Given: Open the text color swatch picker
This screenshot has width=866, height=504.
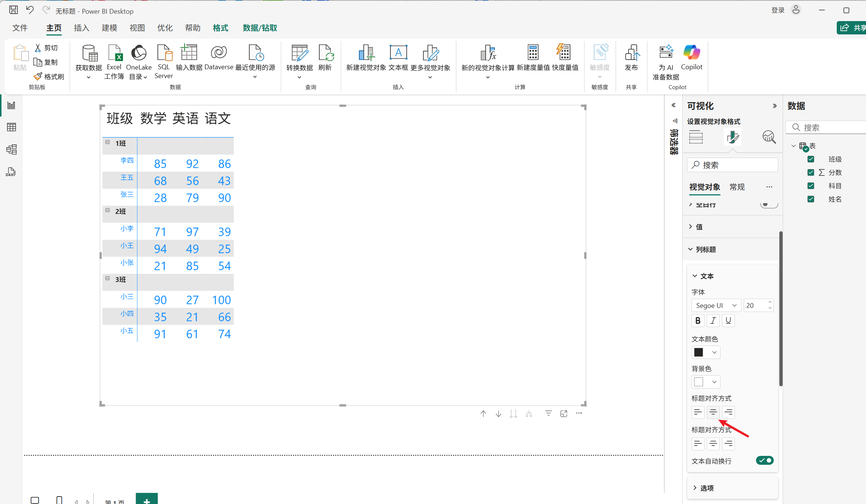Looking at the screenshot, I should [706, 352].
